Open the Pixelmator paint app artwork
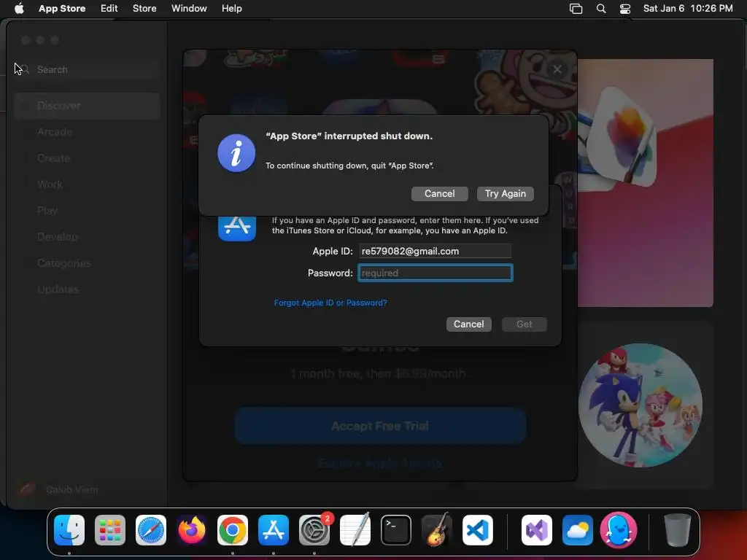 pyautogui.click(x=645, y=183)
